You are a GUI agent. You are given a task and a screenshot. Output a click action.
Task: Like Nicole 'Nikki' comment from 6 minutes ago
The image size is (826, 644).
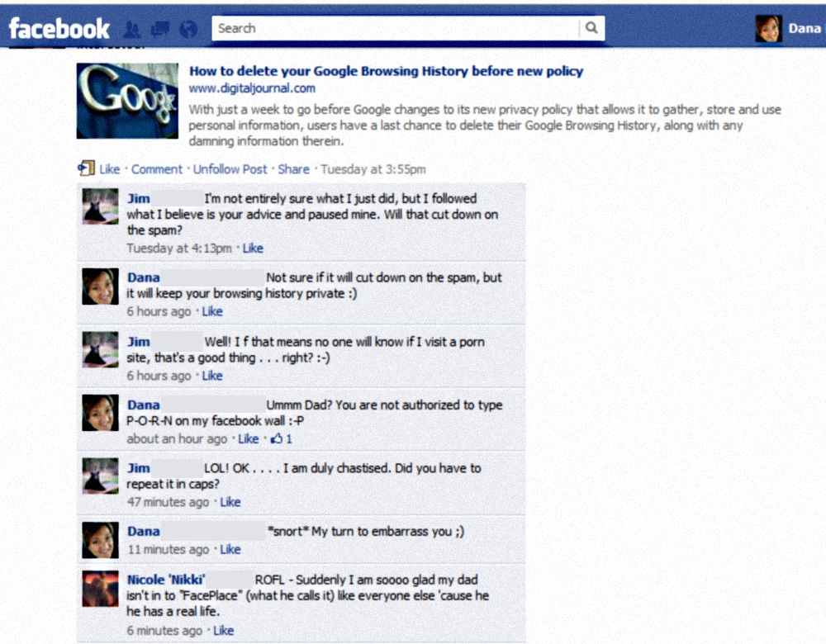(x=223, y=630)
